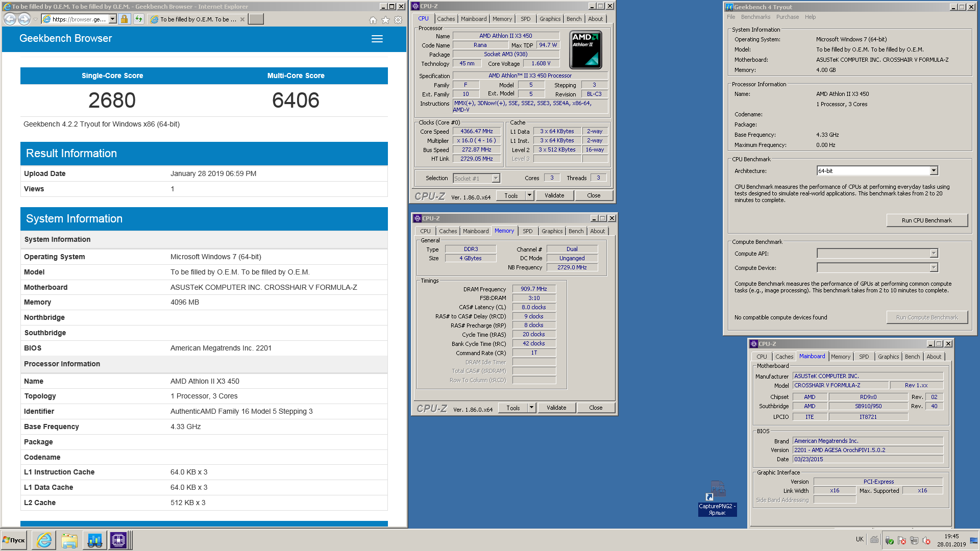This screenshot has height=551, width=980.
Task: Click Geekbench 4 Tryout title bar icon
Action: [729, 7]
